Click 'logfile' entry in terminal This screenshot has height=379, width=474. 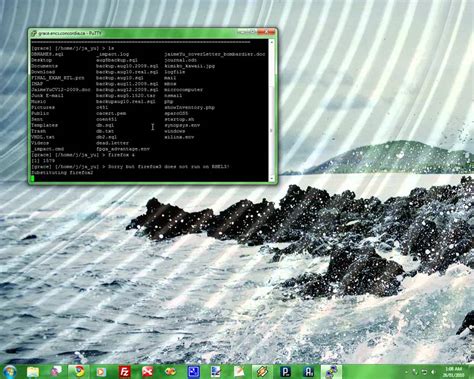[175, 72]
